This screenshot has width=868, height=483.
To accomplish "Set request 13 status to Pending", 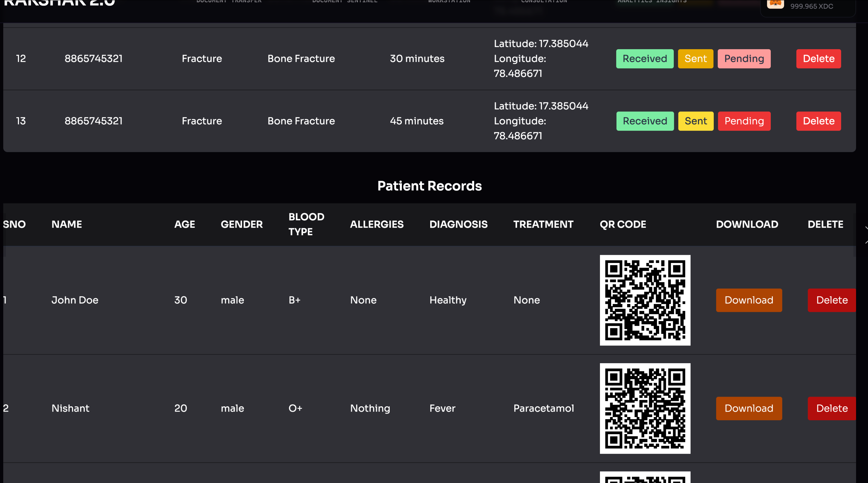I will tap(744, 121).
